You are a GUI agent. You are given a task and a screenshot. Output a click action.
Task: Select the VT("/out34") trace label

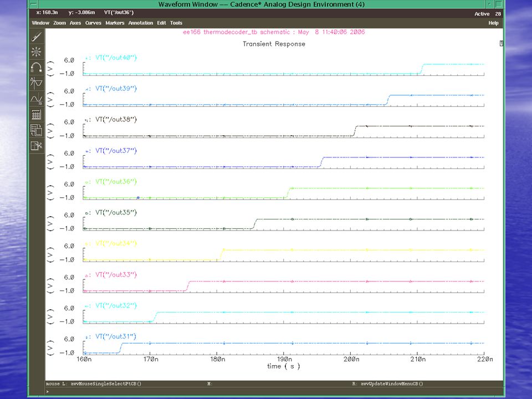116,243
